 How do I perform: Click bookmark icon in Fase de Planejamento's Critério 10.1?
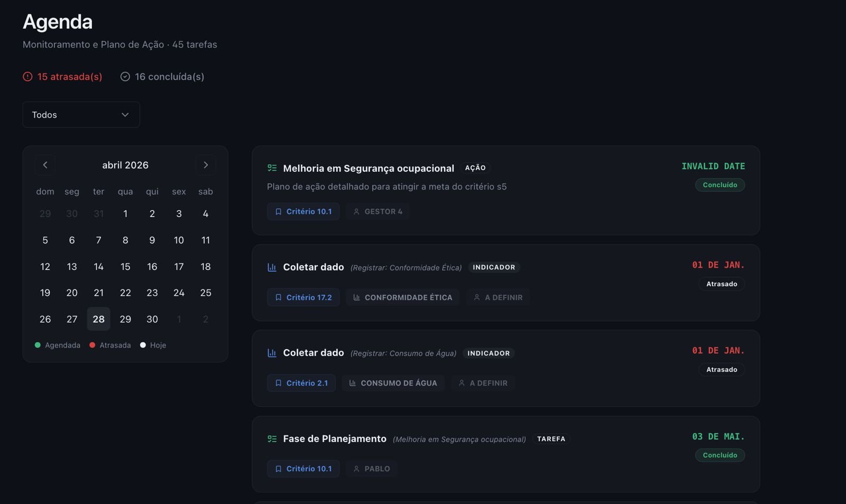pyautogui.click(x=278, y=469)
